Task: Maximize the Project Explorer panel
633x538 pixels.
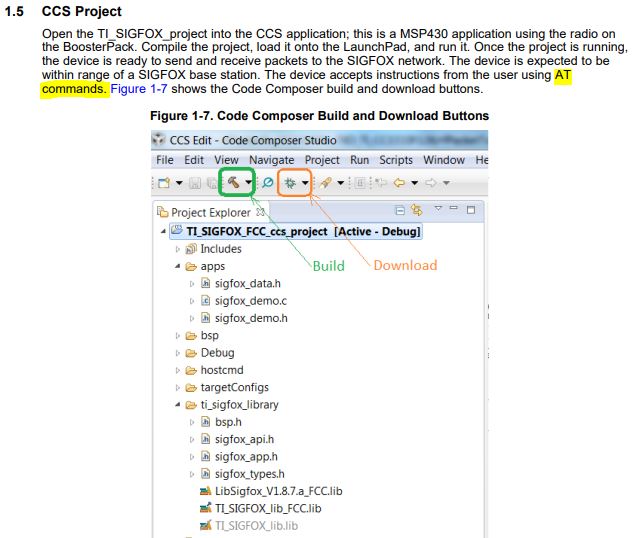Action: click(x=471, y=210)
